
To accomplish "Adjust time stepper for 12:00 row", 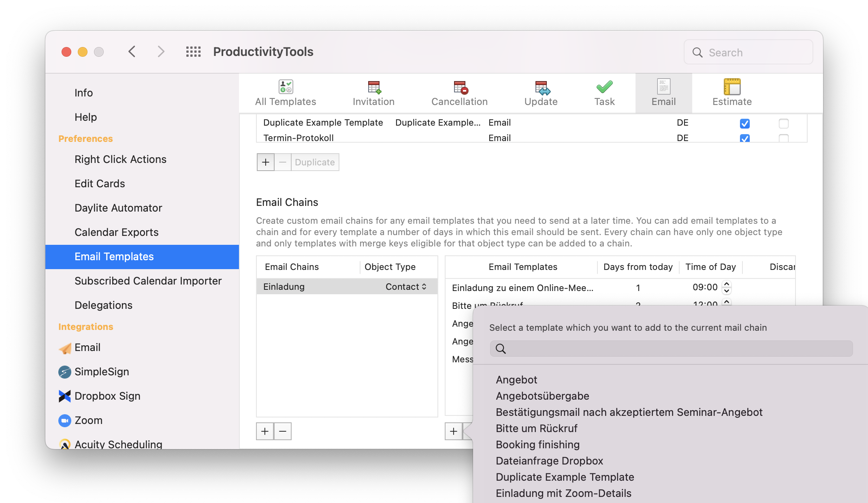I will tap(727, 302).
